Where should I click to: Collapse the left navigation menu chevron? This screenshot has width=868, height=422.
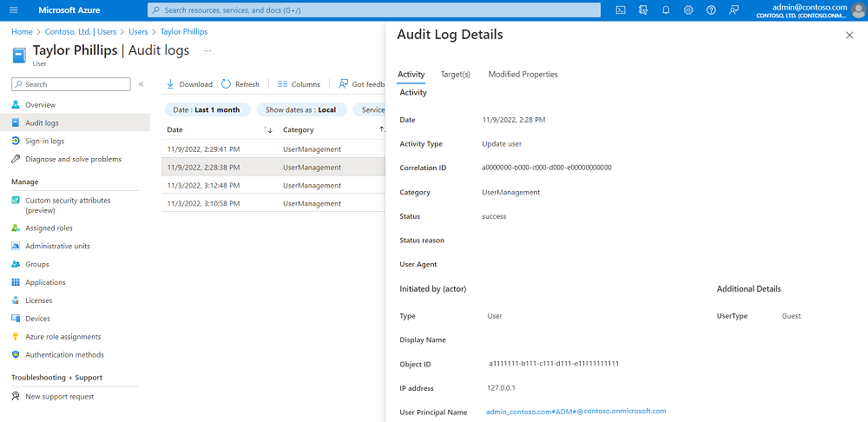[141, 84]
